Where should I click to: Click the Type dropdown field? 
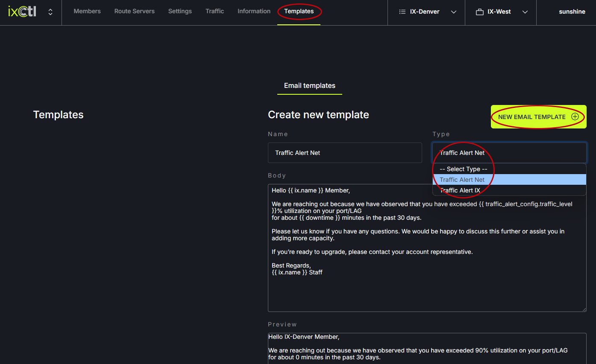coord(509,153)
